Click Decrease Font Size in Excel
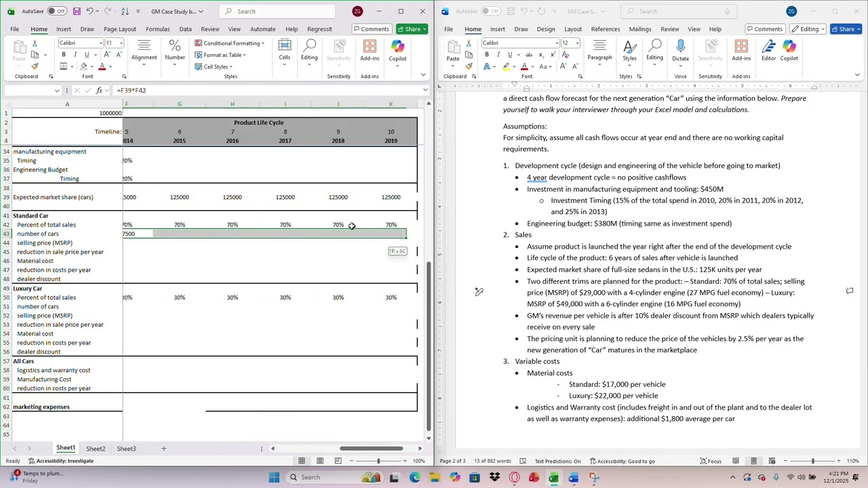The height and width of the screenshot is (488, 868). click(119, 54)
